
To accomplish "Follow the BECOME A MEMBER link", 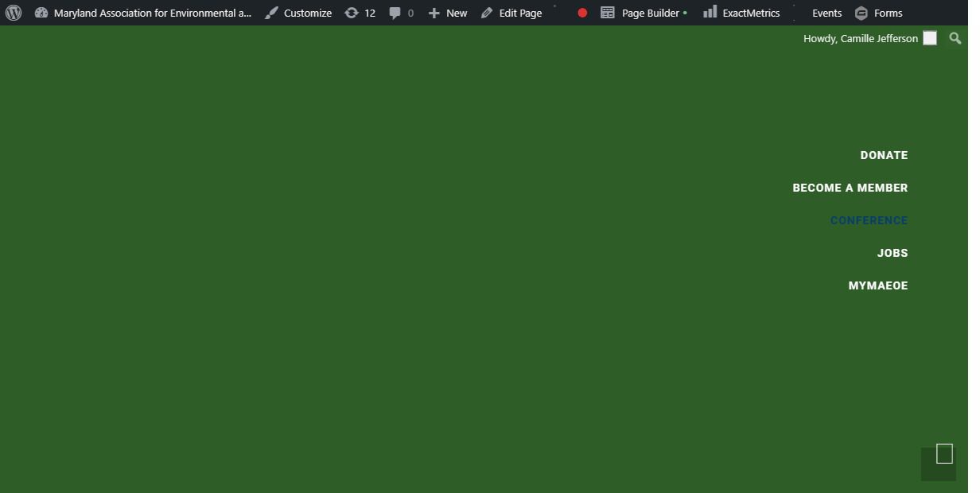I will 850,188.
